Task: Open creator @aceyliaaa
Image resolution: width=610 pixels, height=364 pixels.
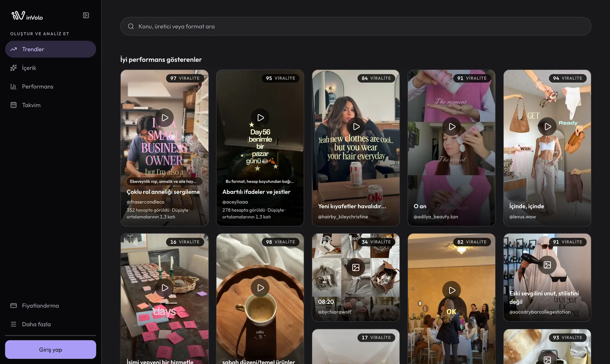Action: tap(235, 202)
